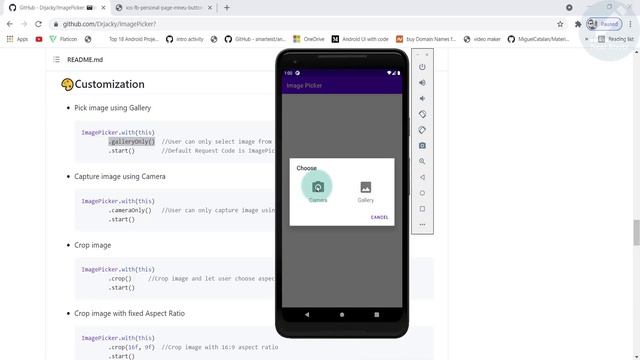
Task: Click Image Picker app bar title
Action: click(304, 85)
